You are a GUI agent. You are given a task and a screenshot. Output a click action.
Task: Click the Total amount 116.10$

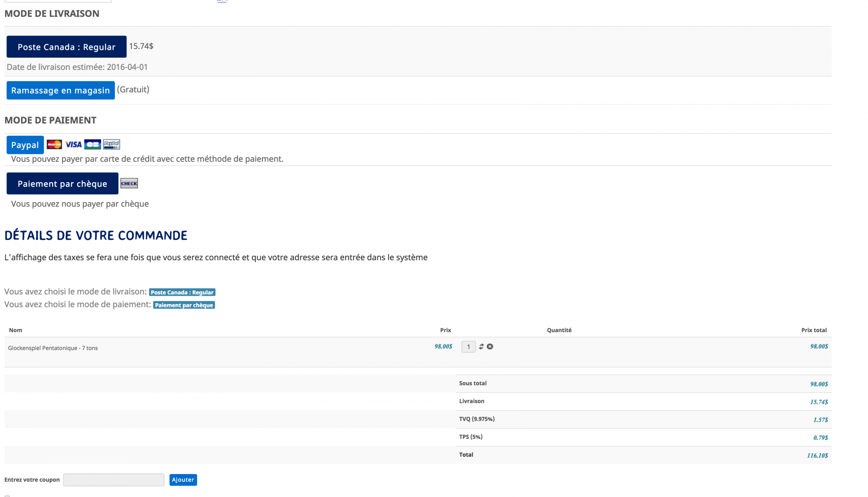click(817, 455)
